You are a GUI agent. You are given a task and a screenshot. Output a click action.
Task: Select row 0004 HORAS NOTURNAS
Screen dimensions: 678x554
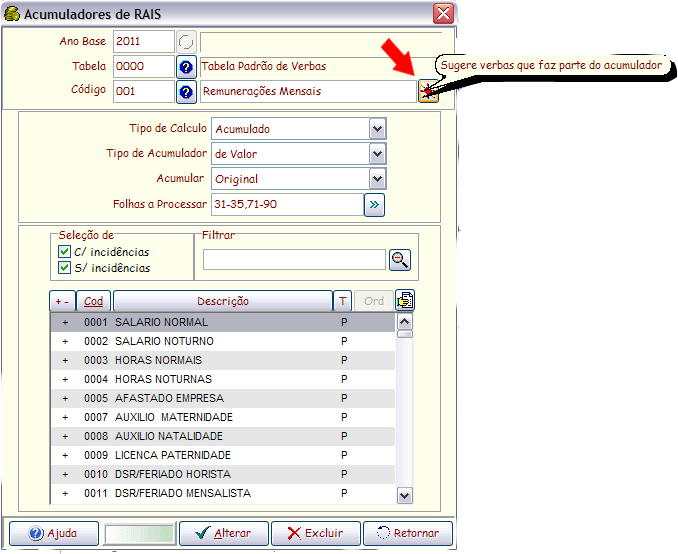tap(223, 379)
